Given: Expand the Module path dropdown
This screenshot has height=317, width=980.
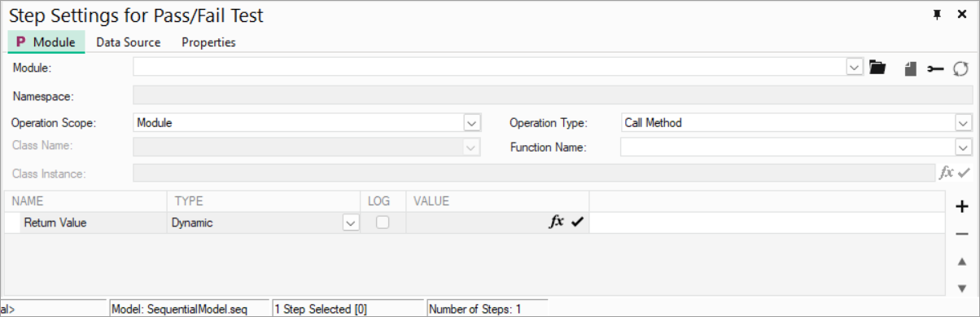Looking at the screenshot, I should coord(854,68).
